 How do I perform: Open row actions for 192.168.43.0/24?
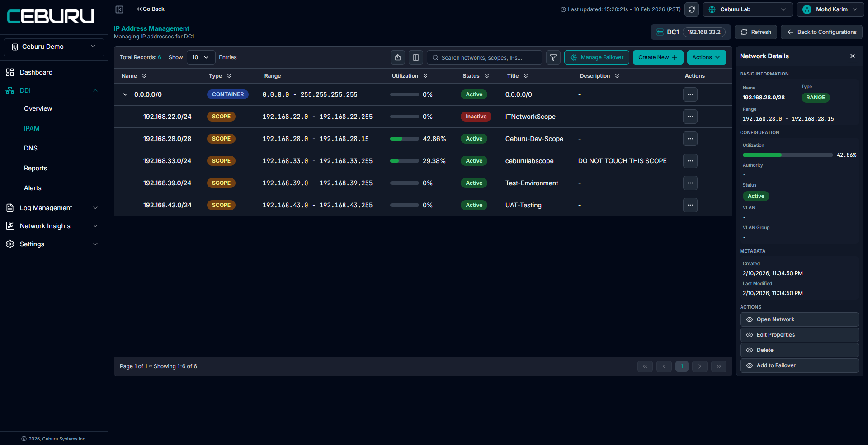[x=690, y=205]
